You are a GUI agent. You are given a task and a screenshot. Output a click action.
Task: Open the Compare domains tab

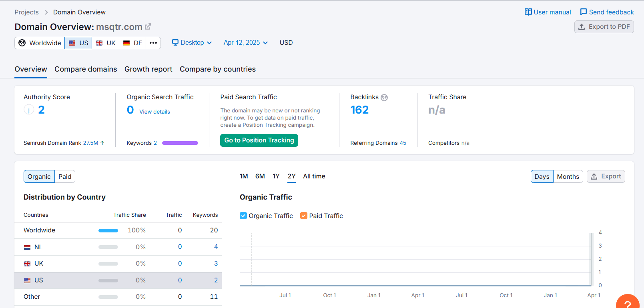coord(86,69)
